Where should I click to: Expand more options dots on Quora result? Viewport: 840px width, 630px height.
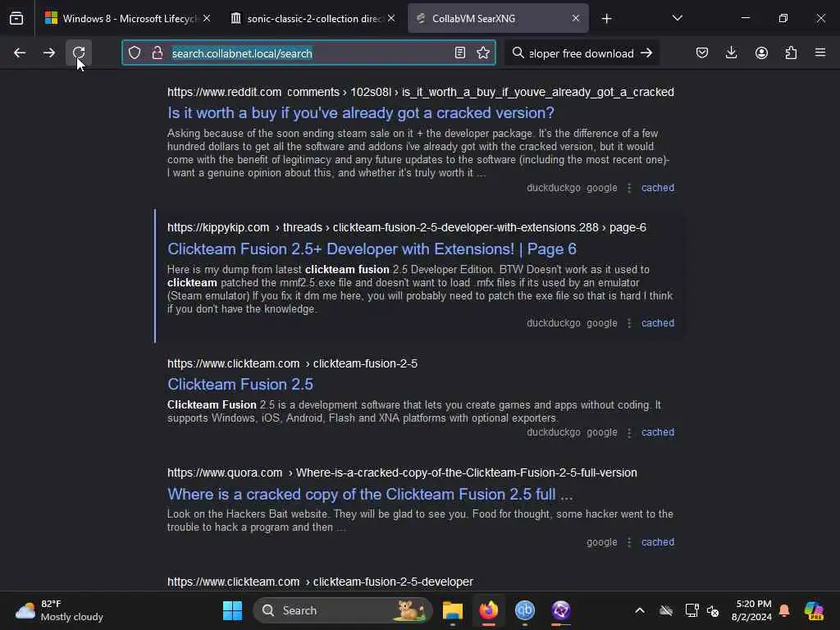pos(629,542)
